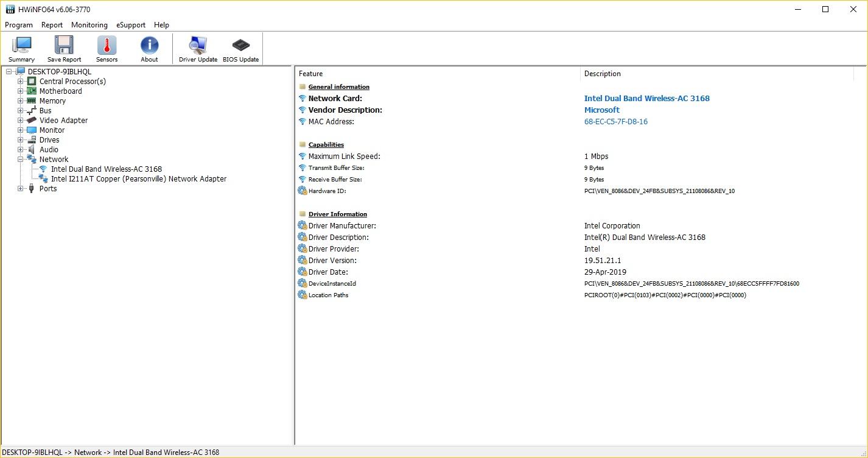Click the Feature column header
The width and height of the screenshot is (868, 458).
438,74
